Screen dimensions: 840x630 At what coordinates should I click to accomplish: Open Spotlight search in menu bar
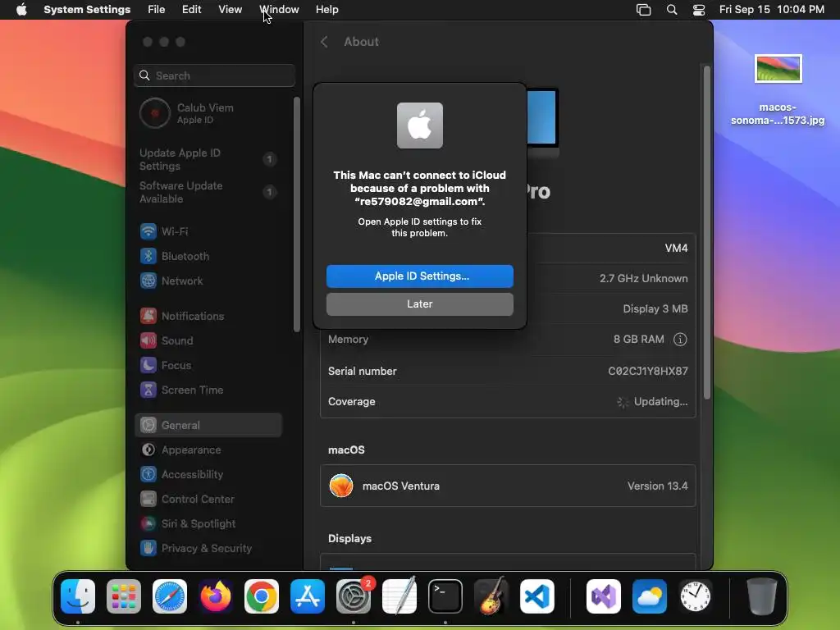click(672, 10)
